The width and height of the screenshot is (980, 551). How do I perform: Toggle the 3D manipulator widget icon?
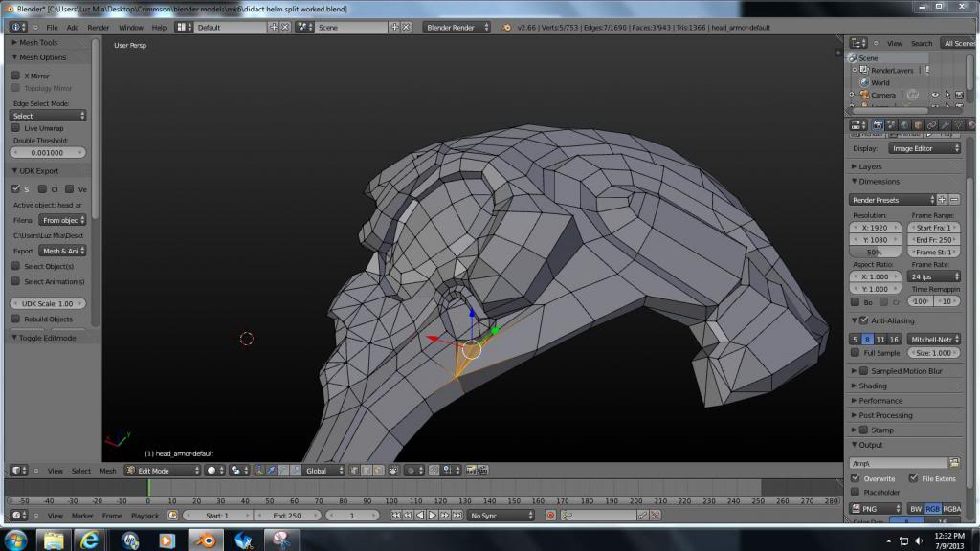(x=258, y=471)
